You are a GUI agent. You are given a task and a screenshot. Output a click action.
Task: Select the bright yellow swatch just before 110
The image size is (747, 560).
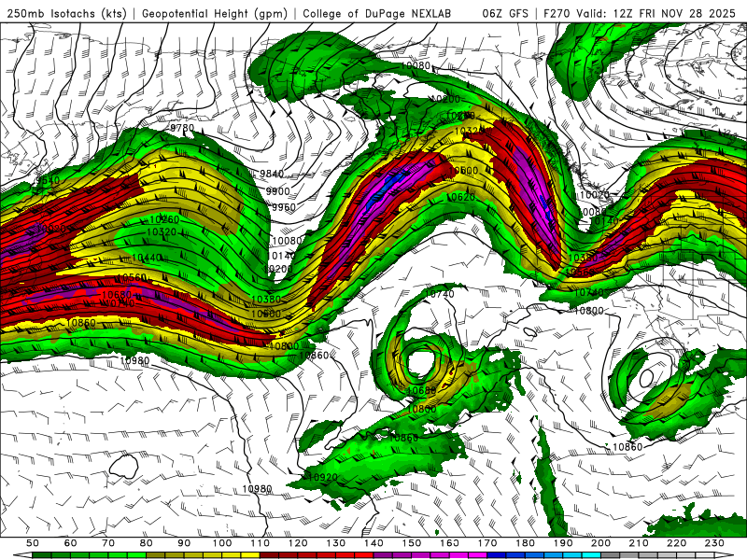[250, 555]
